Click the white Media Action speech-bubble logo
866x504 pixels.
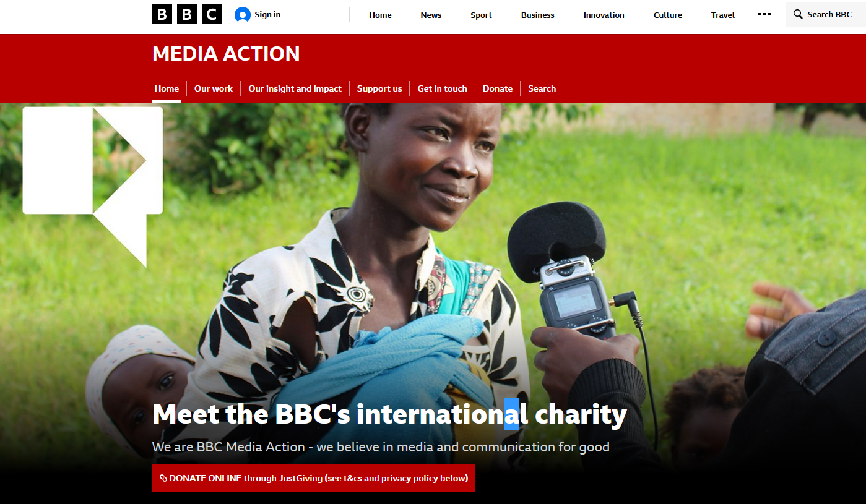(93, 187)
